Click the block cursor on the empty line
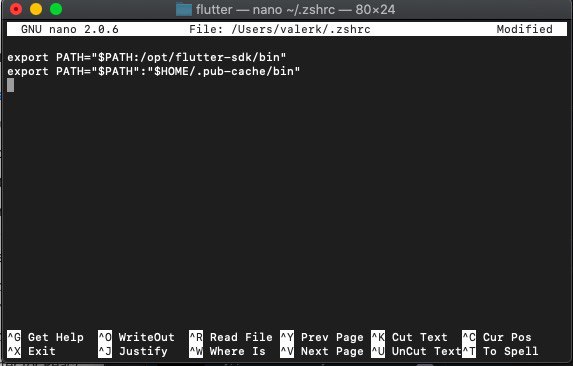 point(11,85)
